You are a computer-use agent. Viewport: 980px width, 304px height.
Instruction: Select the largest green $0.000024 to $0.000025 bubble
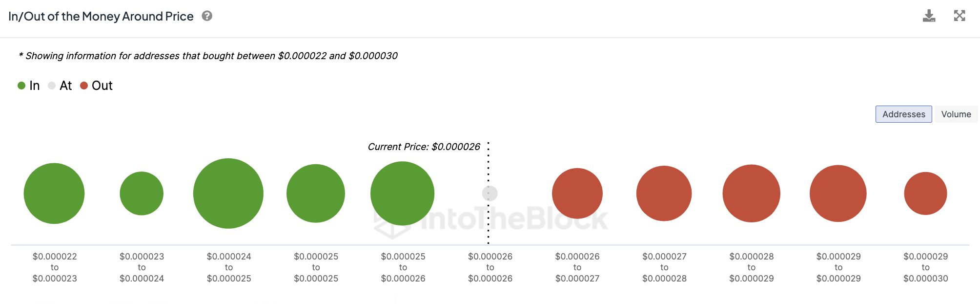pyautogui.click(x=228, y=194)
